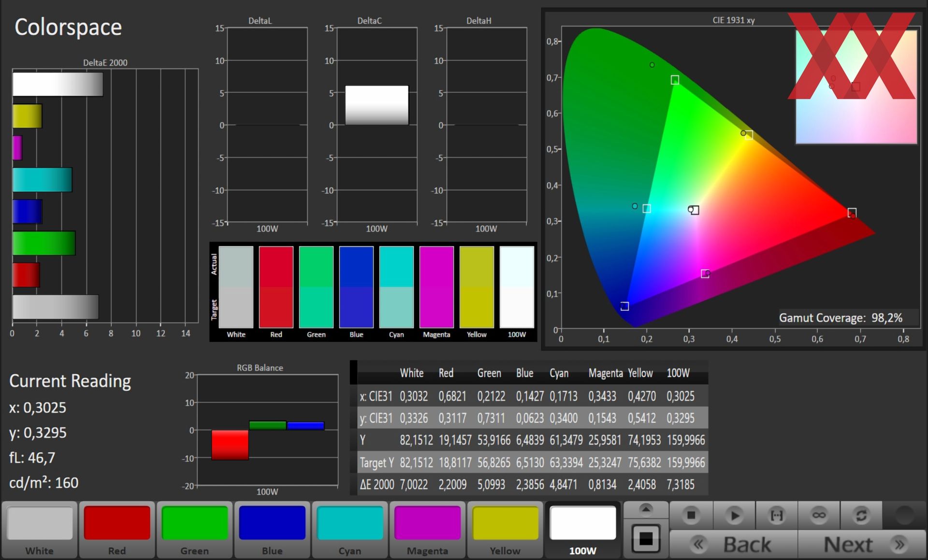Click the yellow bar in DeltaE 2000 chart

pos(27,116)
